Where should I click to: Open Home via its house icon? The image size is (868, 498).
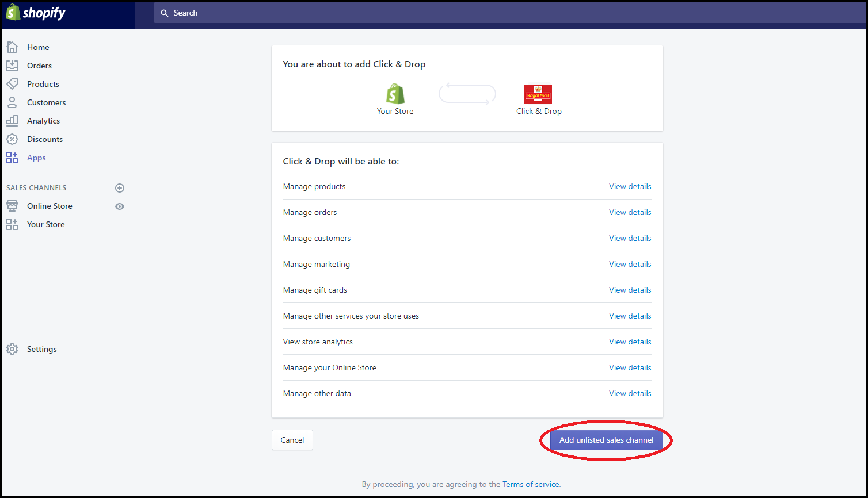coord(12,47)
